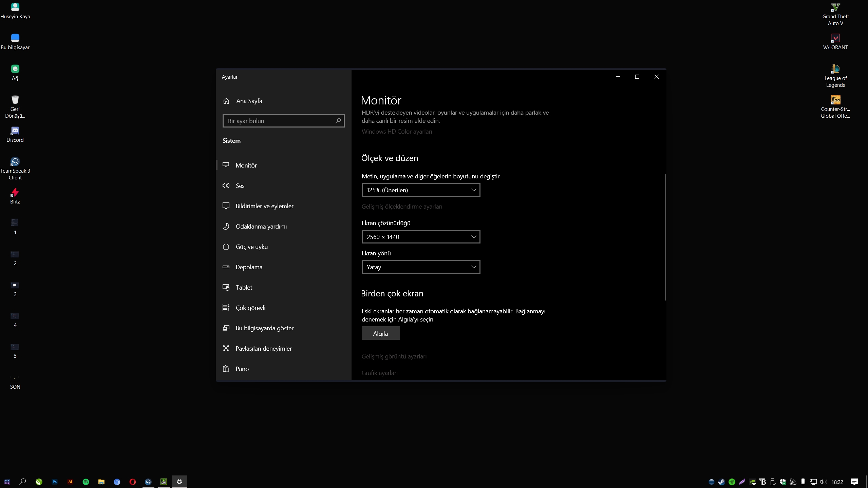Click the search magnifier in Bir ayar bulun
This screenshot has width=868, height=488.
[x=338, y=121]
